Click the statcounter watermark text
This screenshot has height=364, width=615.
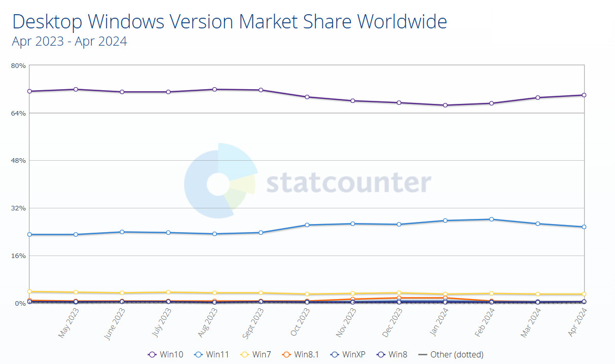click(x=349, y=184)
